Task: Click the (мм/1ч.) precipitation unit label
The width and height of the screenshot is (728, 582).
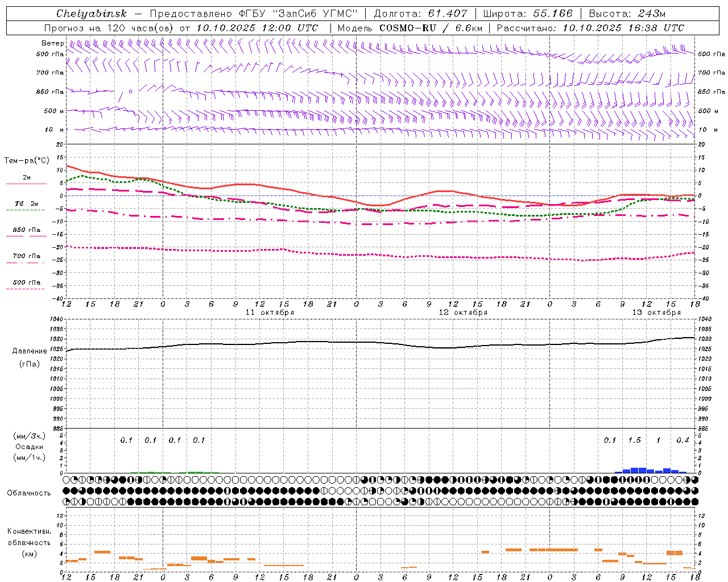Action: click(x=30, y=458)
